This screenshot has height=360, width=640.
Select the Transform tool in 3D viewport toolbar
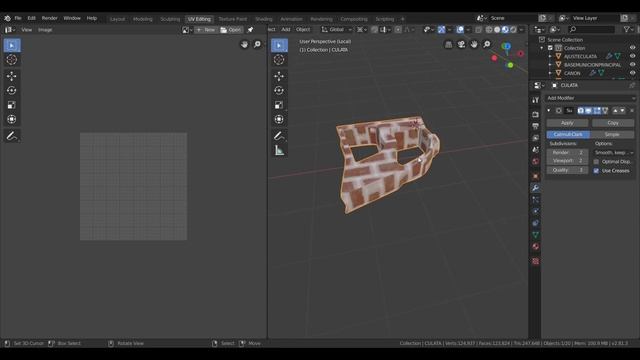click(279, 119)
